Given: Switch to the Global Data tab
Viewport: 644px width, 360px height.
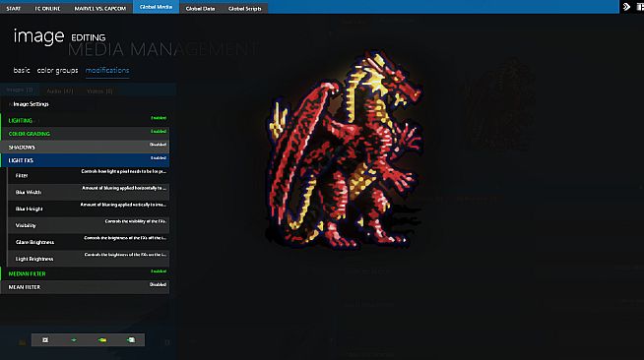Looking at the screenshot, I should click(200, 8).
